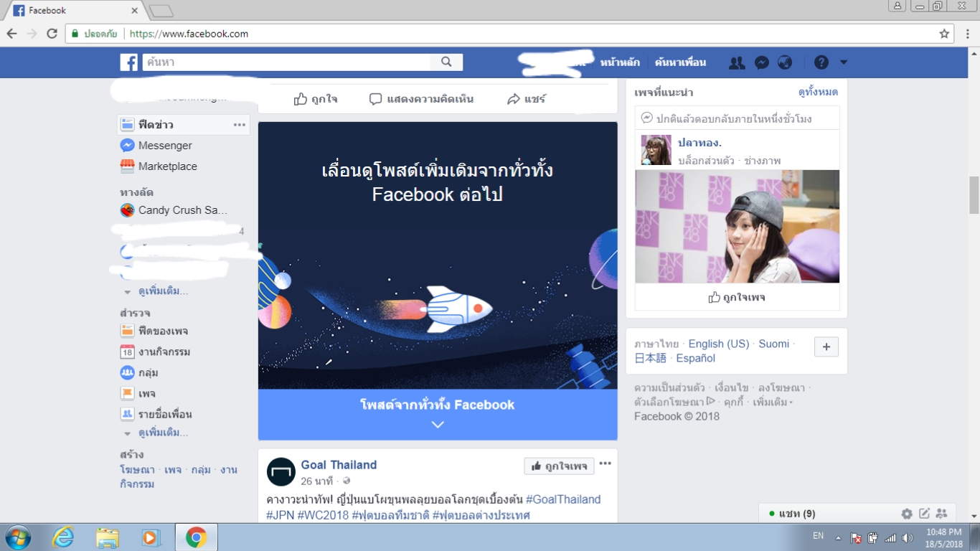Click Windows Start button

[18, 537]
